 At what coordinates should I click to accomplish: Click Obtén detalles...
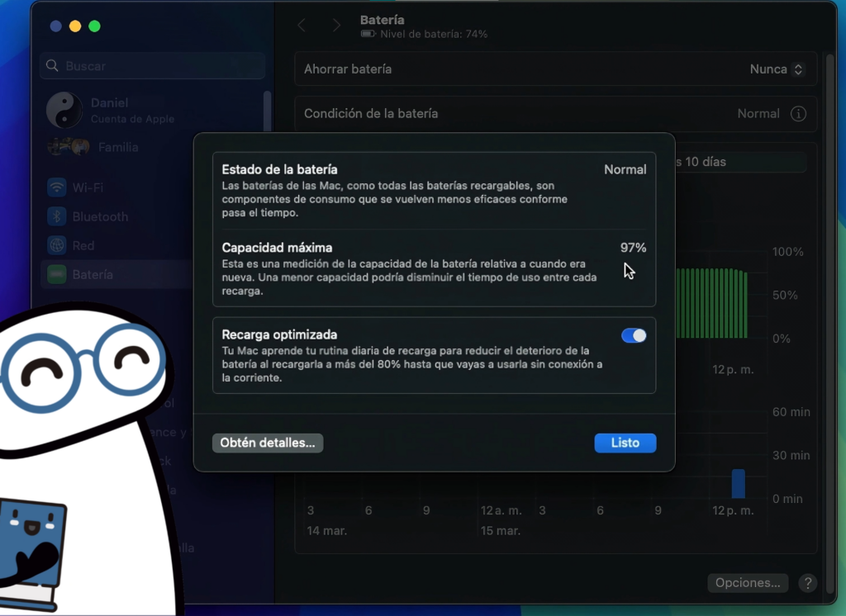coord(268,443)
